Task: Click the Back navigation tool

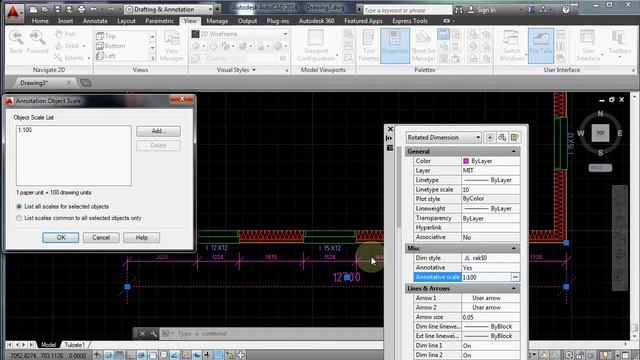Action: [x=16, y=42]
